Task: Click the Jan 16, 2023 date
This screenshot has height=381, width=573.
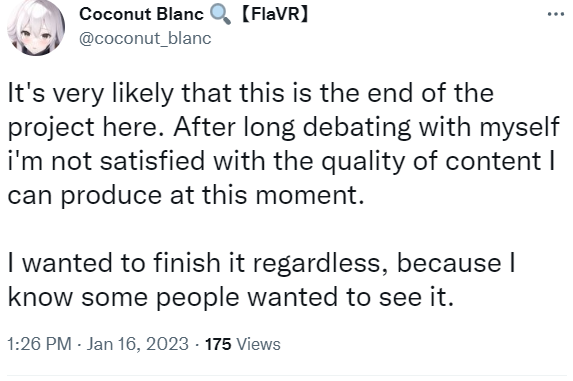Action: [138, 344]
